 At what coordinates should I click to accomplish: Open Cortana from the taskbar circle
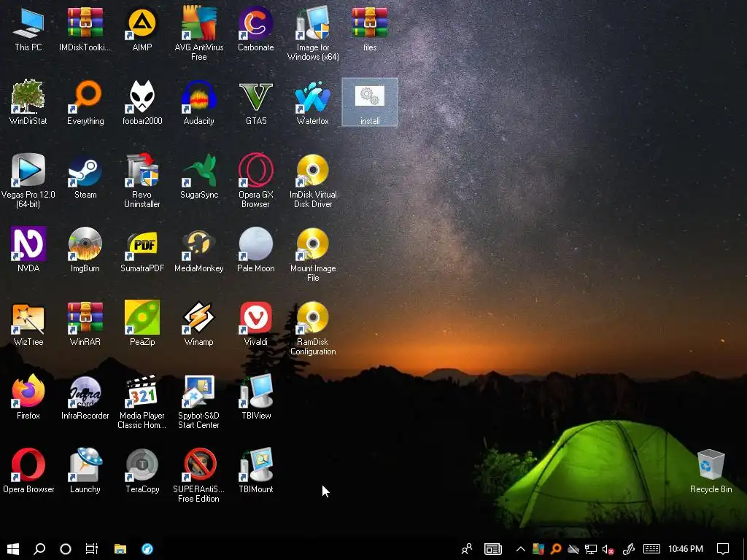pyautogui.click(x=66, y=549)
